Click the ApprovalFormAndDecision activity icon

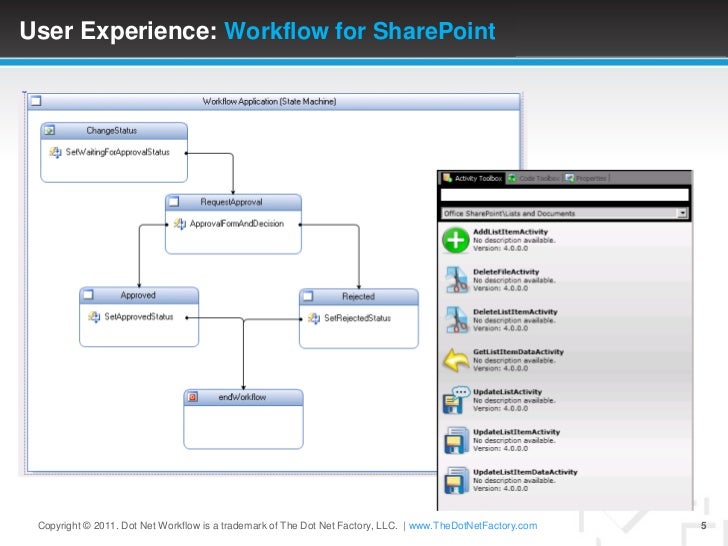[180, 224]
